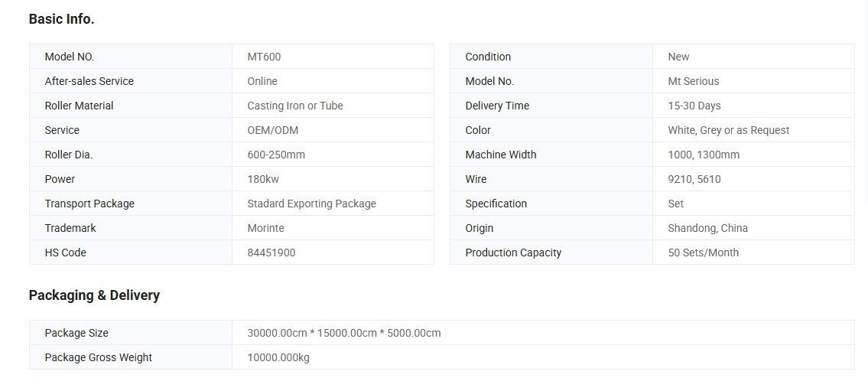Click the Model NO. label cell

coord(70,57)
